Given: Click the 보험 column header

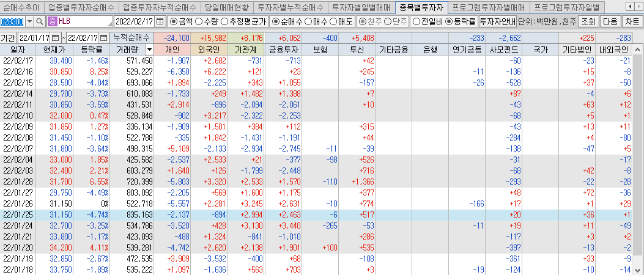Looking at the screenshot, I should click(x=320, y=50).
